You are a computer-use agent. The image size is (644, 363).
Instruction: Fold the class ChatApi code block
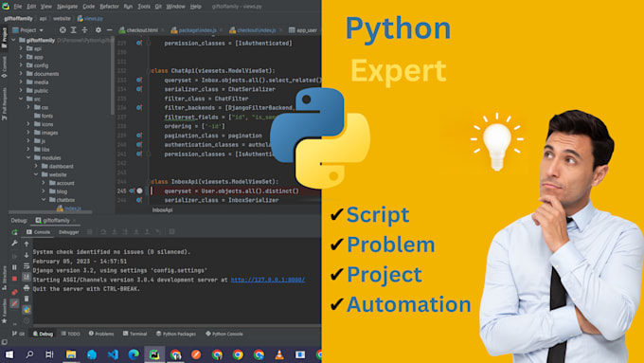click(x=149, y=71)
